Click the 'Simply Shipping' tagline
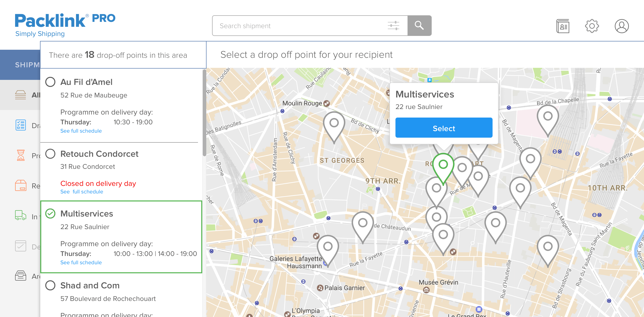 [40, 34]
